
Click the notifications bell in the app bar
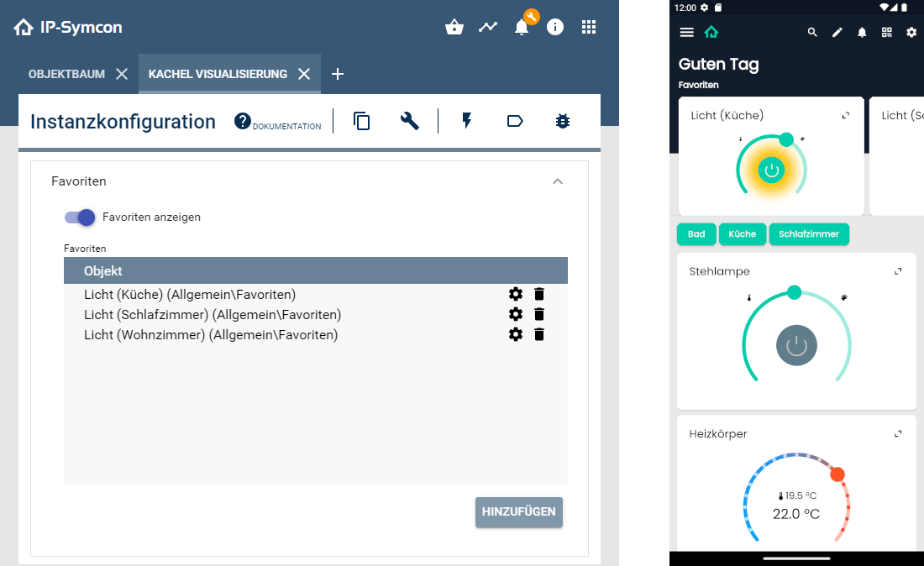[x=862, y=32]
